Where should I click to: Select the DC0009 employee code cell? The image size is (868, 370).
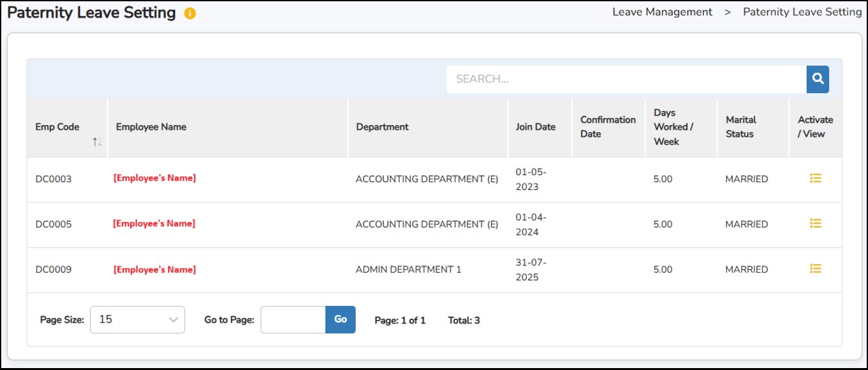pyautogui.click(x=53, y=269)
